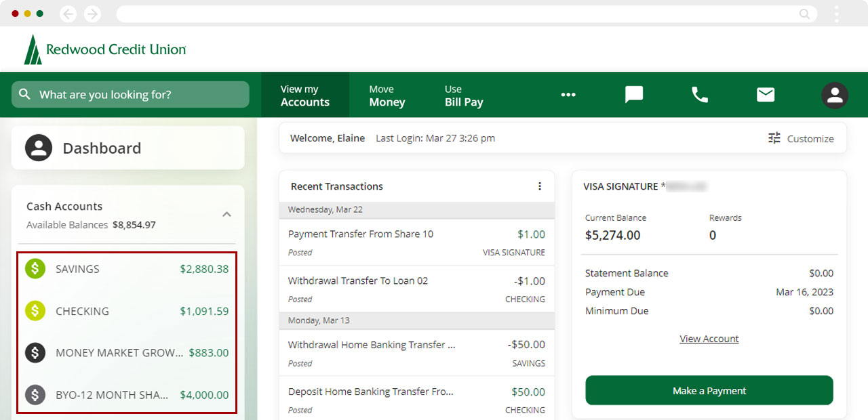The width and height of the screenshot is (868, 420).
Task: Click the $5,274.00 current balance value
Action: [x=612, y=235]
